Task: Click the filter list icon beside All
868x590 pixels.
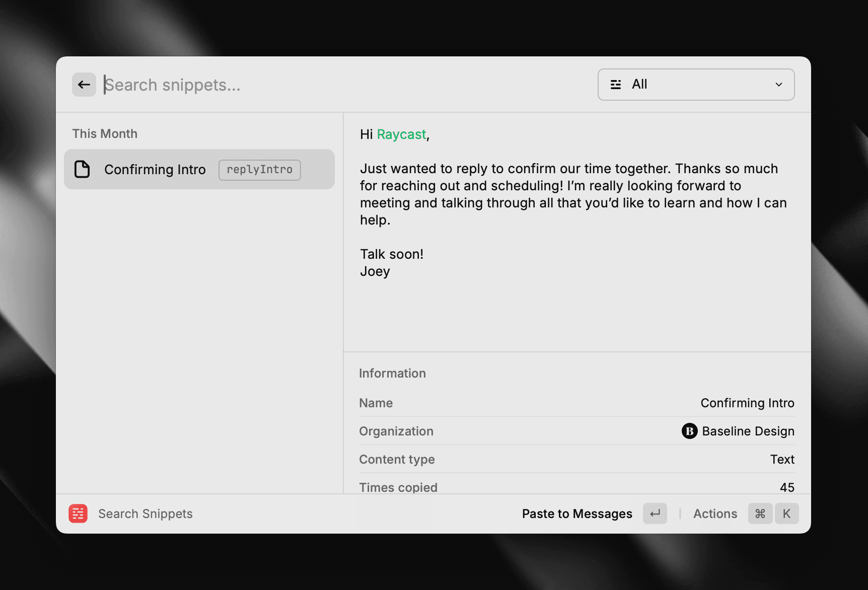Action: [615, 85]
